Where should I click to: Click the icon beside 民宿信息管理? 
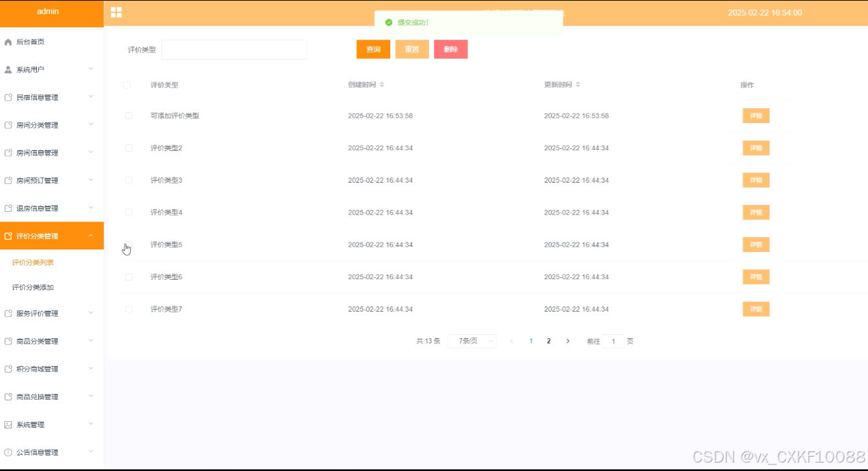[8, 97]
